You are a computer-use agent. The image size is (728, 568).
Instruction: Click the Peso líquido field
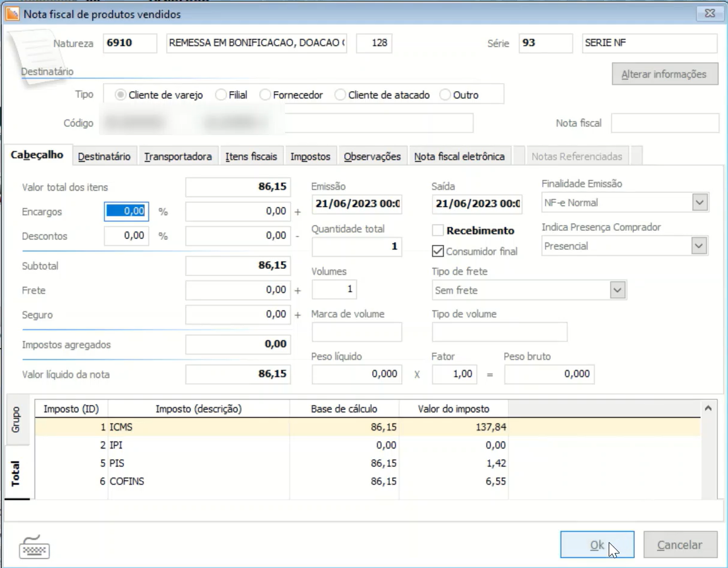357,374
